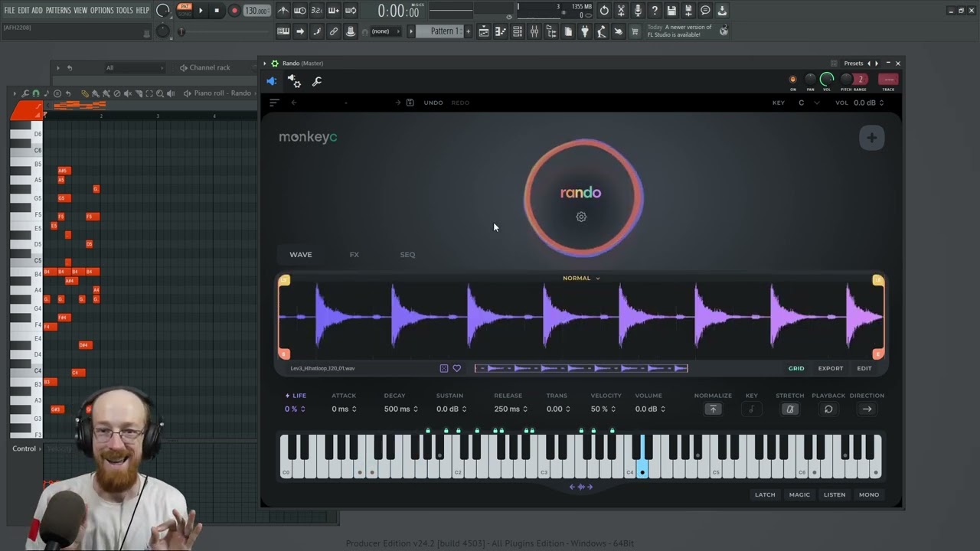Toggle the Grid view option

tap(796, 368)
